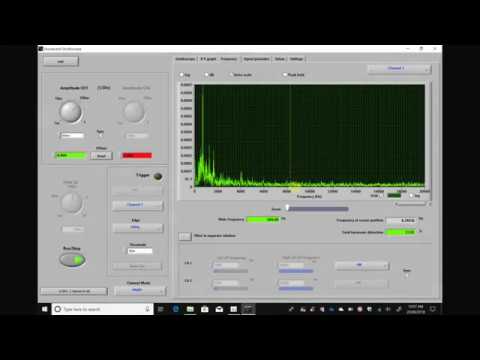
Task: Click the application icon in the title bar
Action: (x=41, y=49)
